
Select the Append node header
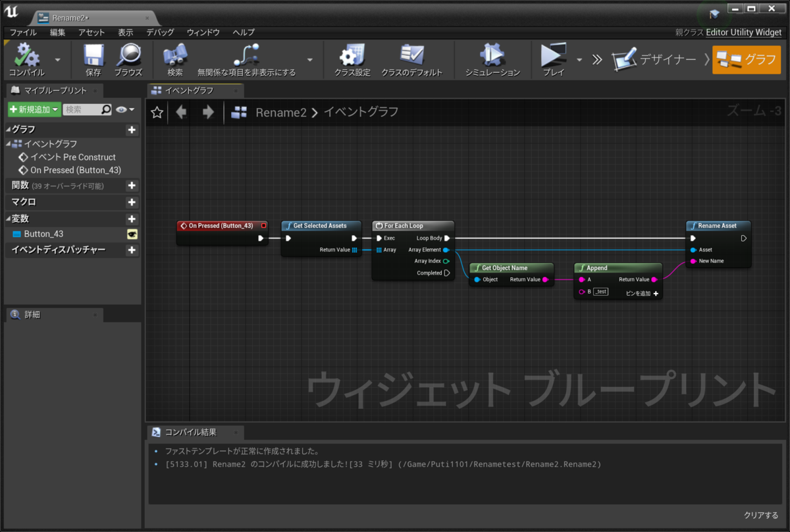pyautogui.click(x=618, y=268)
